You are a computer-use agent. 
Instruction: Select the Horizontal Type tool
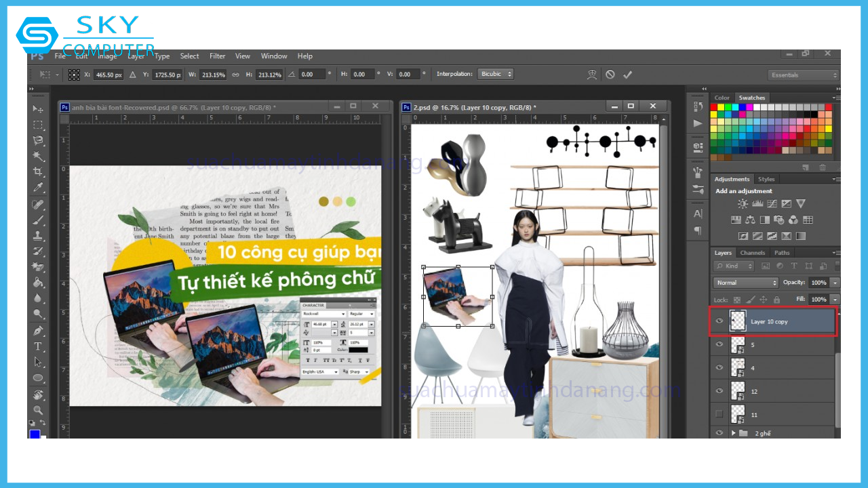click(x=38, y=346)
